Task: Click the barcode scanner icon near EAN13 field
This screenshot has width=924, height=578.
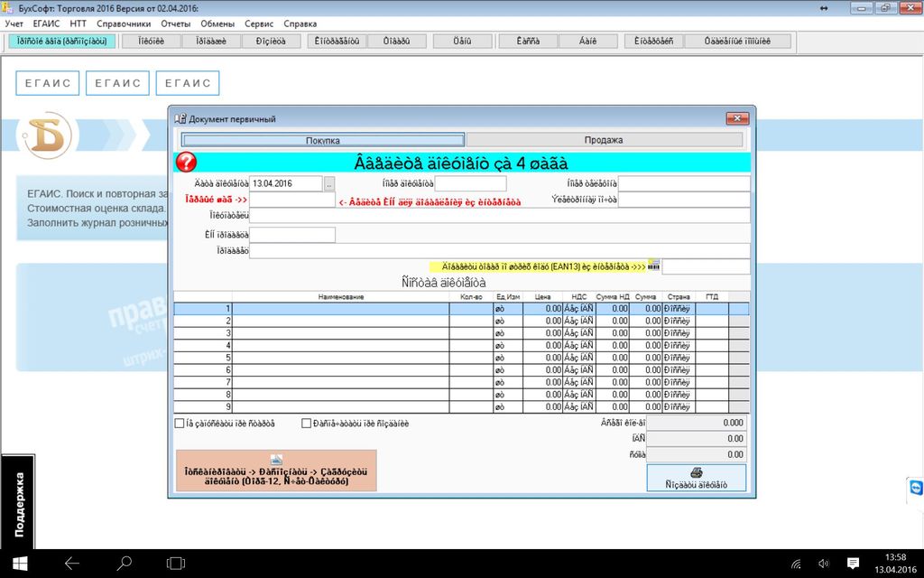Action: [654, 266]
